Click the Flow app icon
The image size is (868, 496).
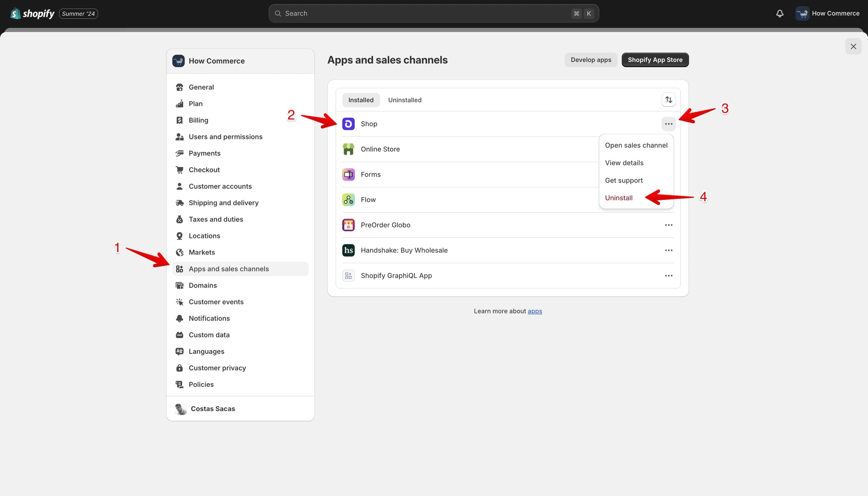348,200
